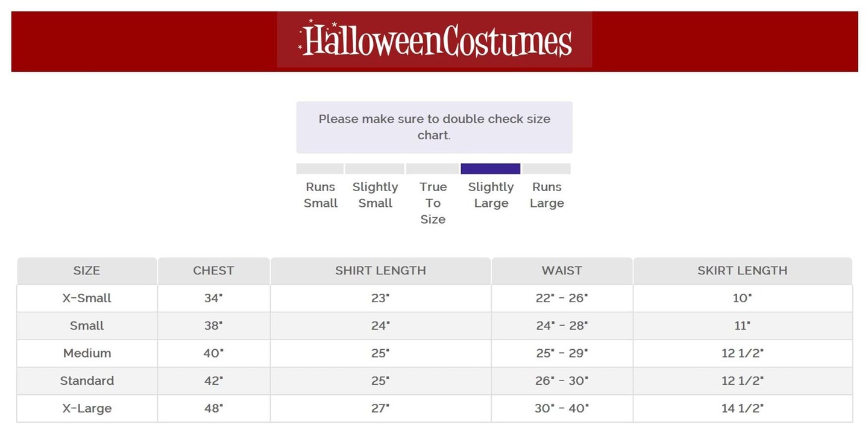Click the X-Large waist range 30" - 40"
Image resolution: width=868 pixels, height=439 pixels.
coord(562,408)
